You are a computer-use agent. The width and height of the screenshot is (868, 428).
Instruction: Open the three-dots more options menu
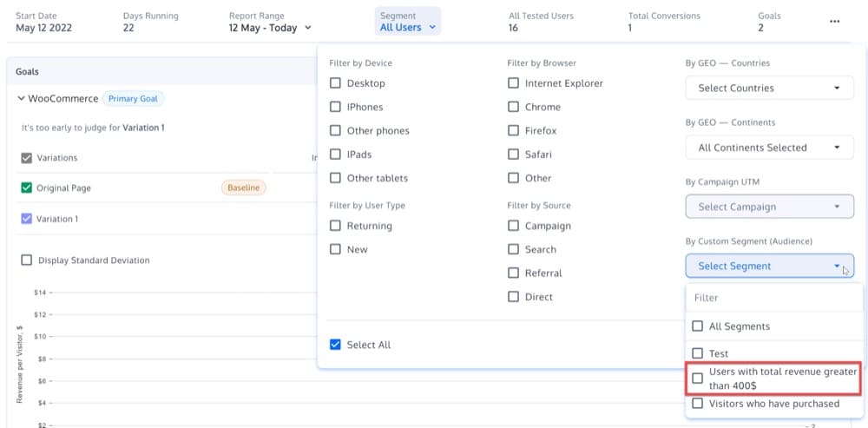click(x=834, y=22)
